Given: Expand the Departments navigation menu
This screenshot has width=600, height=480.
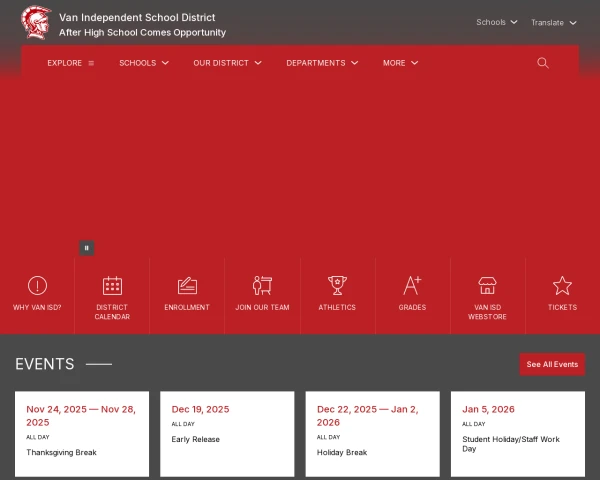Looking at the screenshot, I should point(322,63).
